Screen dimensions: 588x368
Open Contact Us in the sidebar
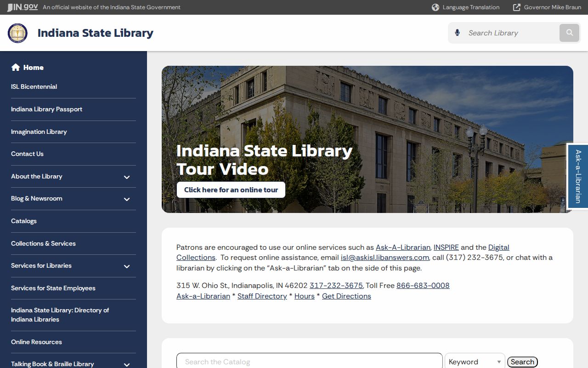coord(27,154)
